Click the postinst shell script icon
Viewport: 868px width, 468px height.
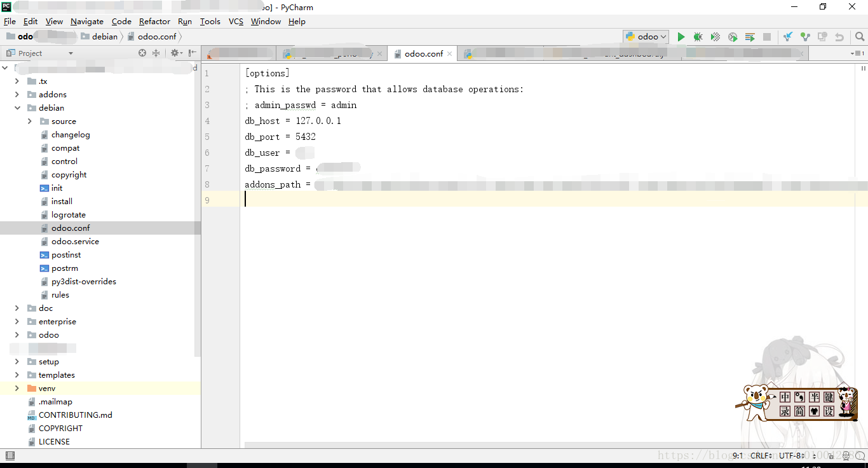point(44,255)
